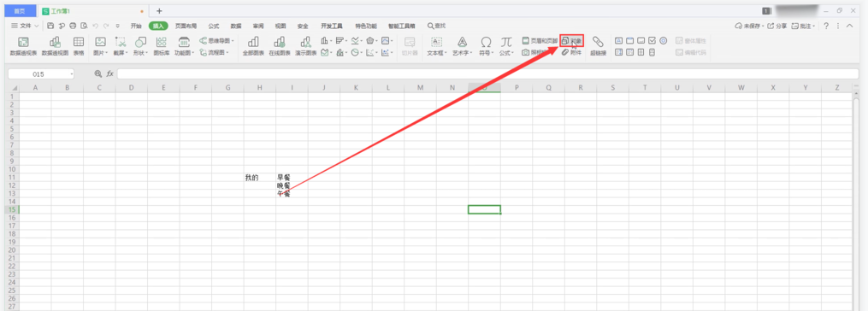868x311 pixels.
Task: Expand the Name Box dropdown arrow
Action: tap(72, 74)
